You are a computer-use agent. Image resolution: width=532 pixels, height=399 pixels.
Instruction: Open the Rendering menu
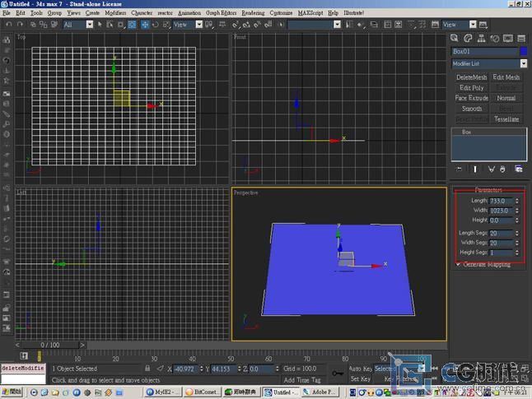tap(253, 13)
